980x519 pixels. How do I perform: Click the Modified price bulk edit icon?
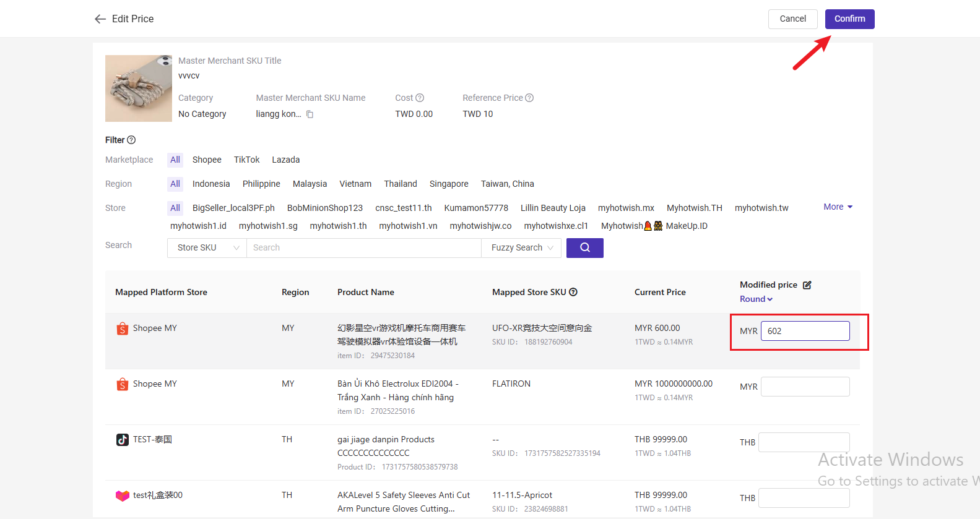[807, 285]
